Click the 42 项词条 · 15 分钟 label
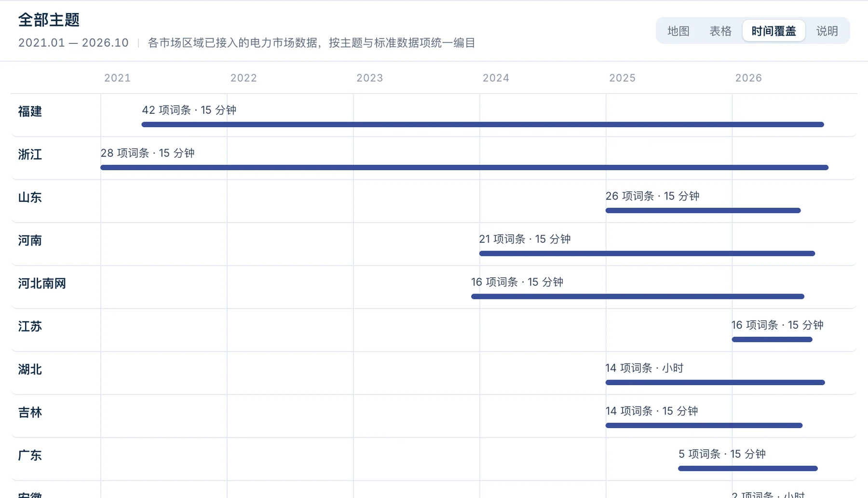Image resolution: width=868 pixels, height=498 pixels. tap(189, 110)
